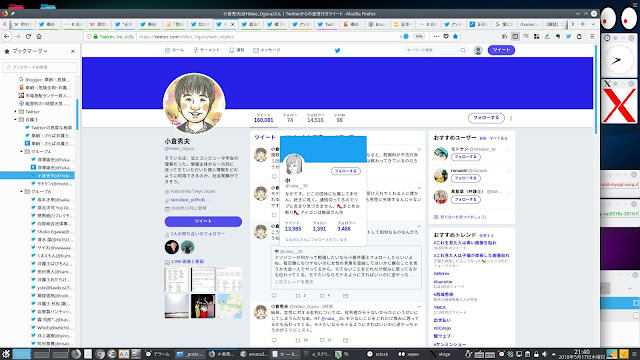The image size is (640, 360).
Task: Expand the Twitter folder in bookmarks
Action: [x=16, y=111]
